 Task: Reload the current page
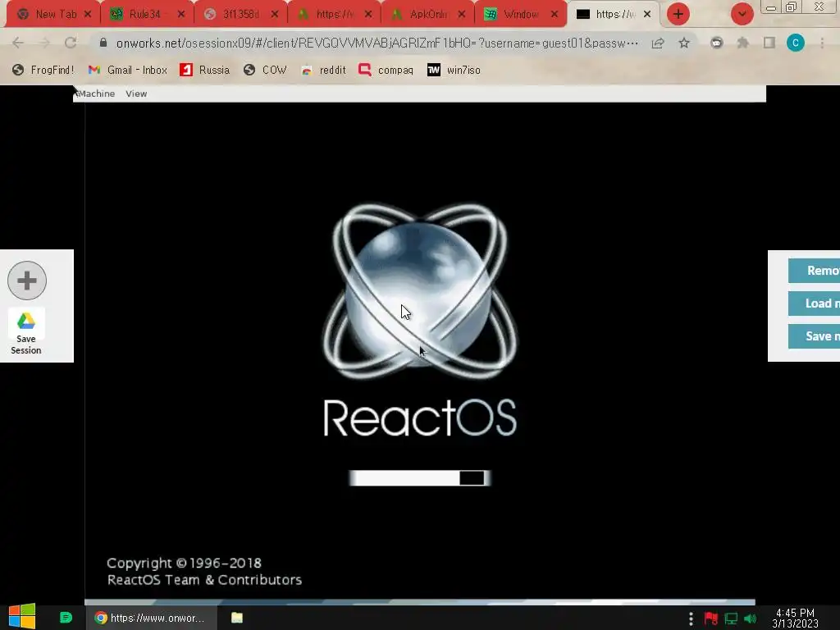(x=71, y=43)
